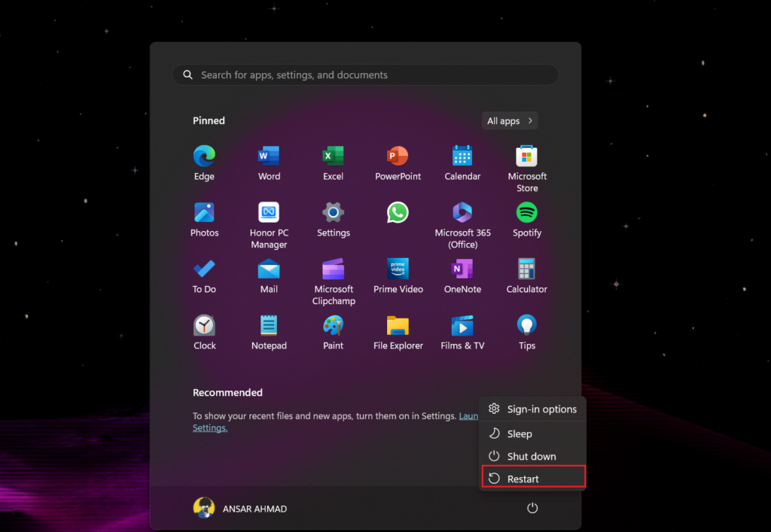771x532 pixels.
Task: Launch the WhatsApp icon
Action: click(398, 213)
